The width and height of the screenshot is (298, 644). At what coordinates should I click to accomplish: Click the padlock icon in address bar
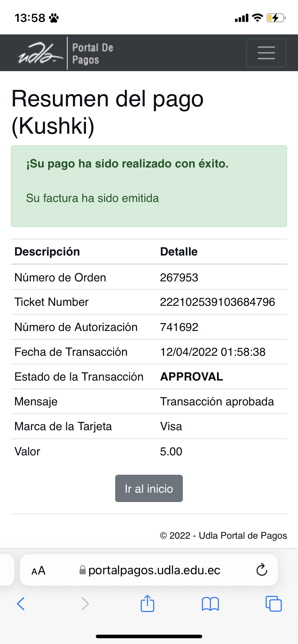pos(82,570)
